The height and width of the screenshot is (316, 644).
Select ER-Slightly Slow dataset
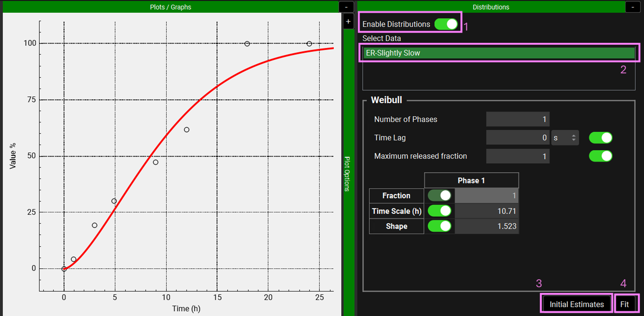coord(498,53)
